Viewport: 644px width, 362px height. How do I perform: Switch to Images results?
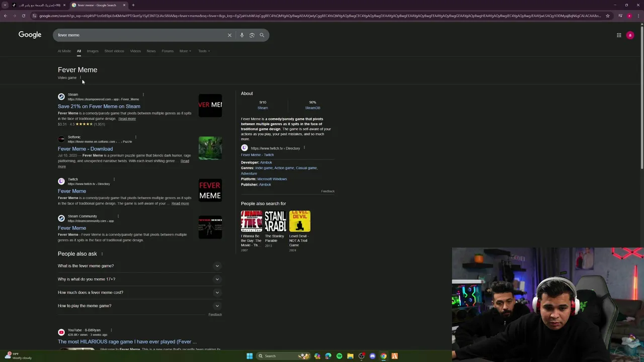(x=93, y=51)
